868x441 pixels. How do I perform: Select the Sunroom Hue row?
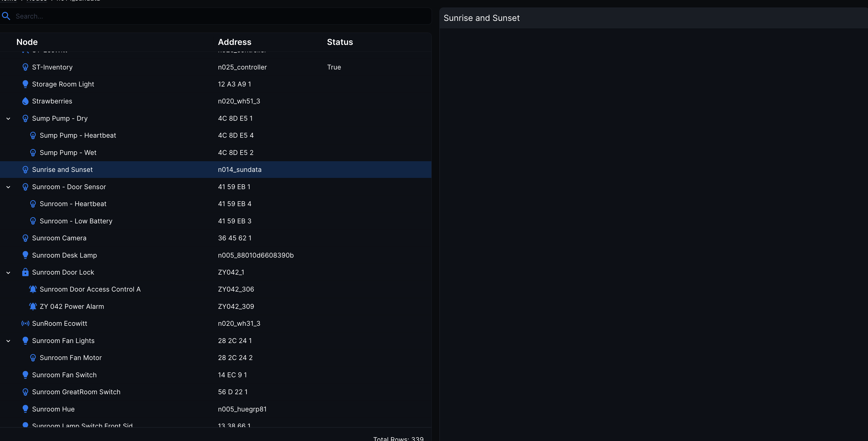pos(53,409)
